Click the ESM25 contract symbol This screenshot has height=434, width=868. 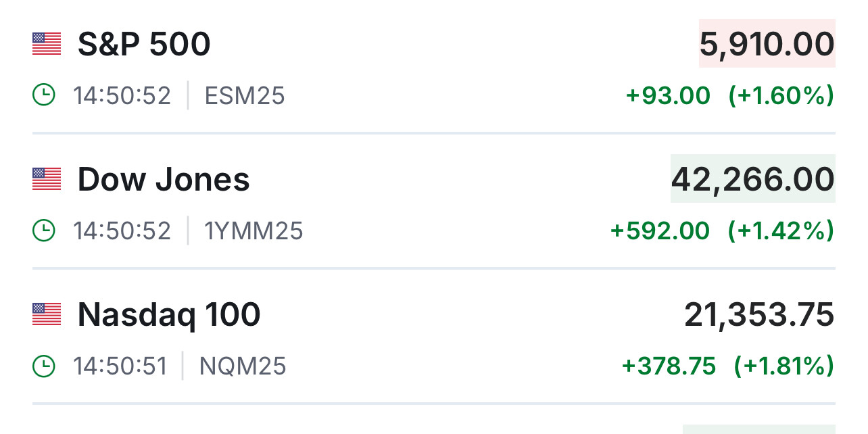point(245,95)
